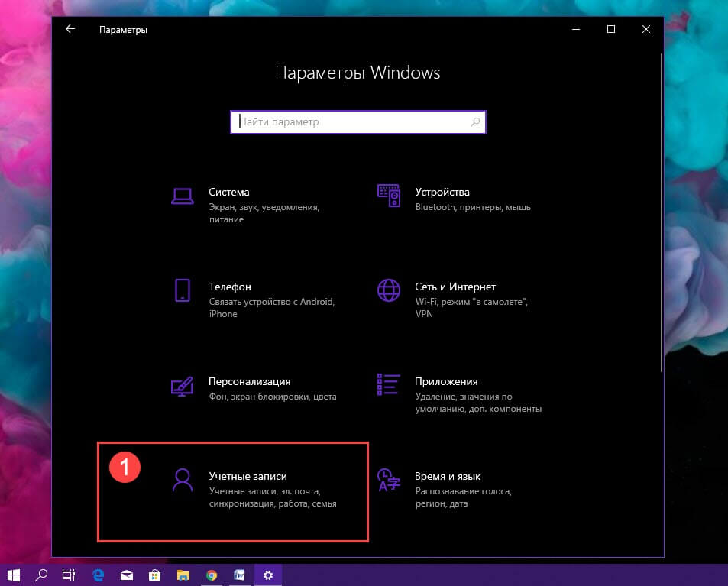Launch Google Chrome from the taskbar
Viewport: 728px width, 586px height.
click(x=212, y=575)
